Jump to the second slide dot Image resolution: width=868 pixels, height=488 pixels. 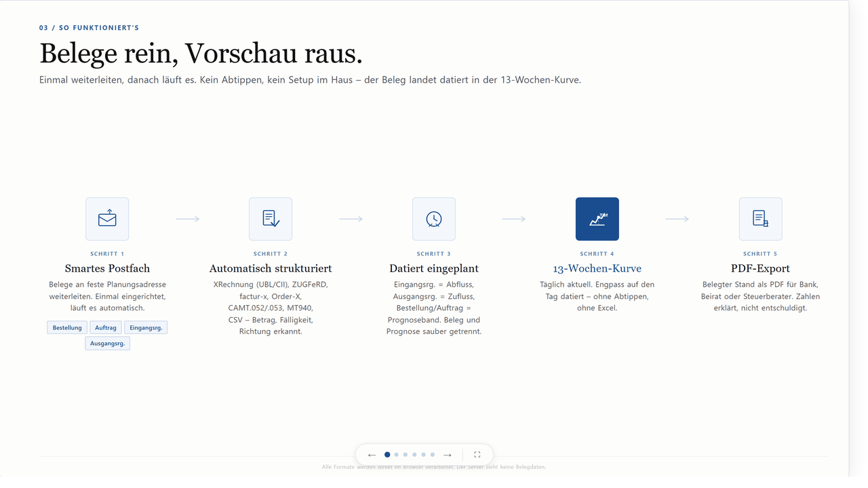click(x=397, y=455)
